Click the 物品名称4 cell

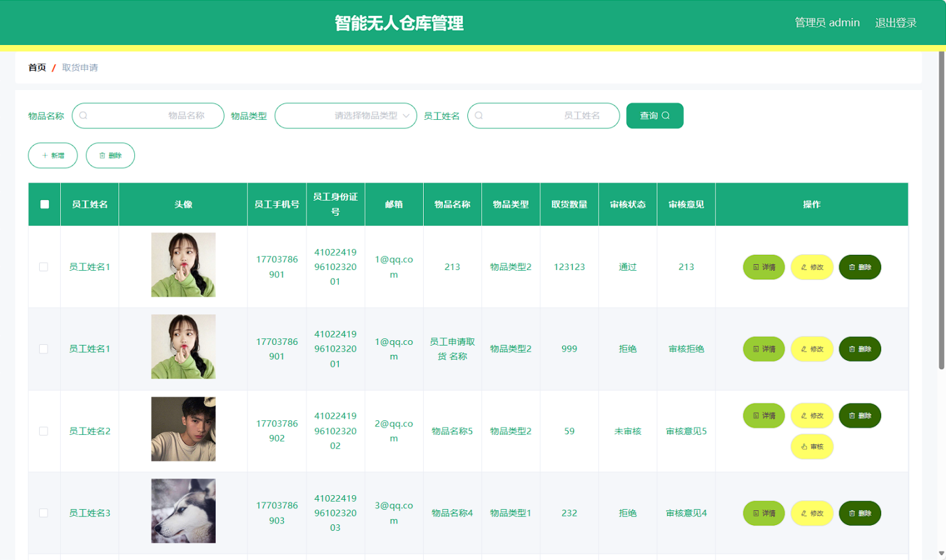[x=452, y=513]
